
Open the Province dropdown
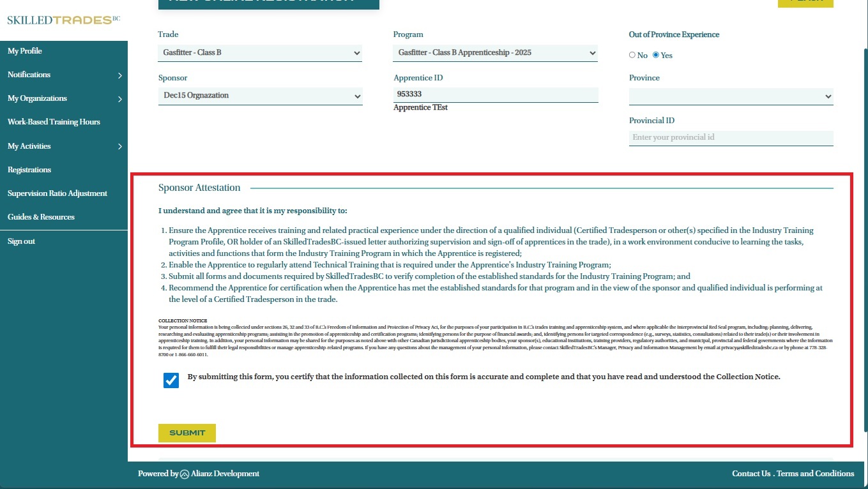click(731, 96)
